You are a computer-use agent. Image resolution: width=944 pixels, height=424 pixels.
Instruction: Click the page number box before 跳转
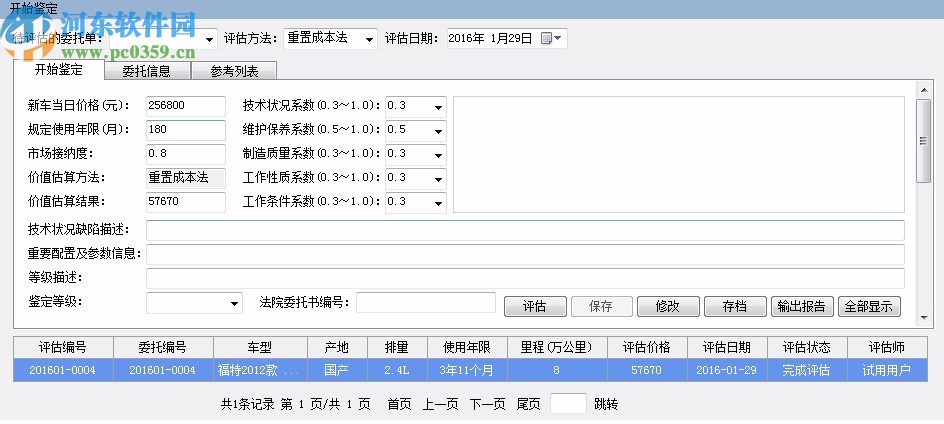point(568,403)
